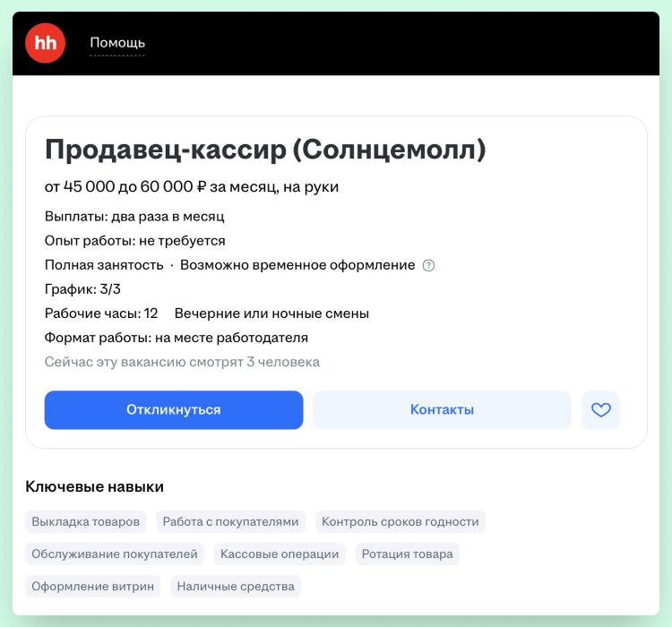Click Вечерние или ночные смены text
The width and height of the screenshot is (672, 627).
tap(271, 313)
